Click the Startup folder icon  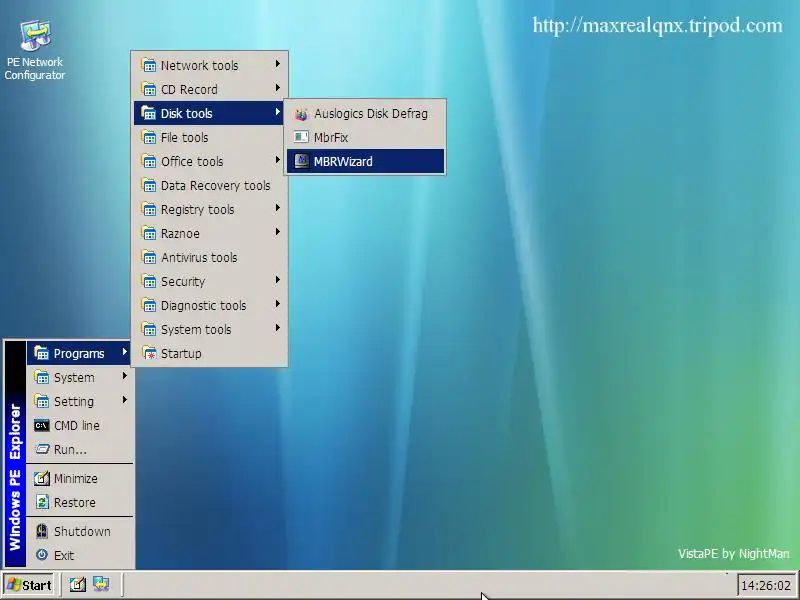point(148,353)
